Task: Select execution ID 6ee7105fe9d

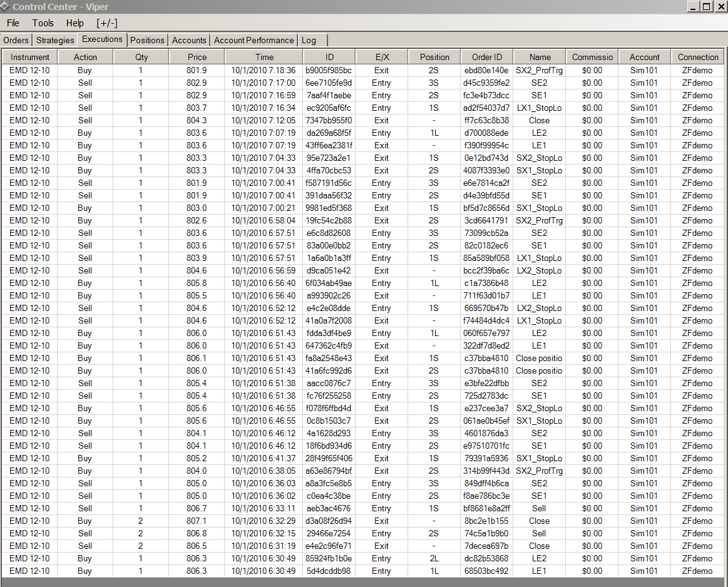Action: coord(329,83)
